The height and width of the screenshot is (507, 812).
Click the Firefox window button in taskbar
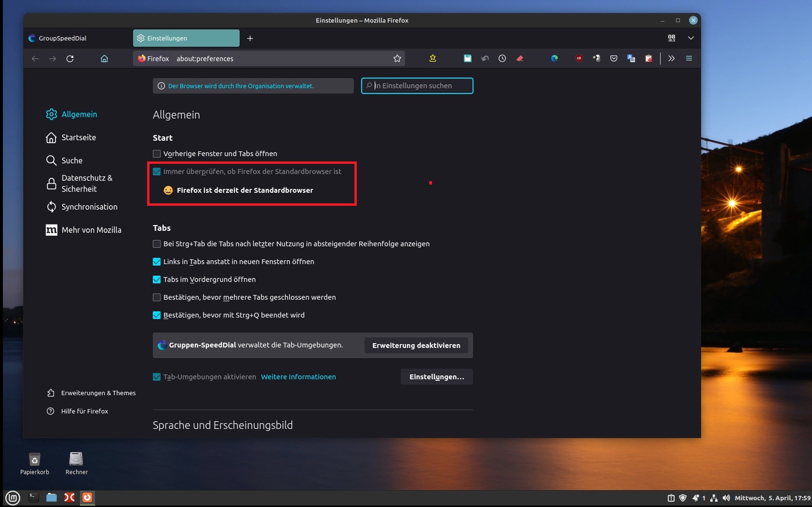(87, 497)
